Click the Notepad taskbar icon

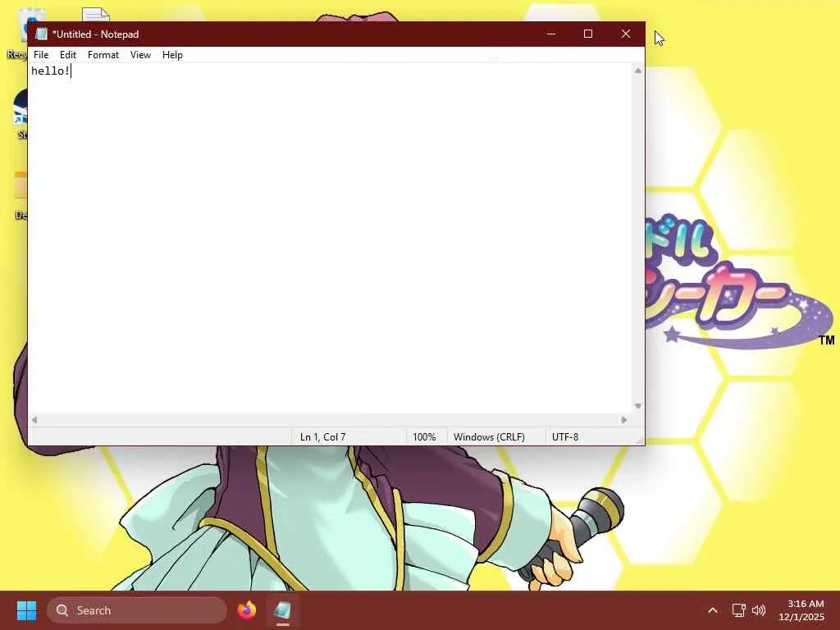[283, 610]
